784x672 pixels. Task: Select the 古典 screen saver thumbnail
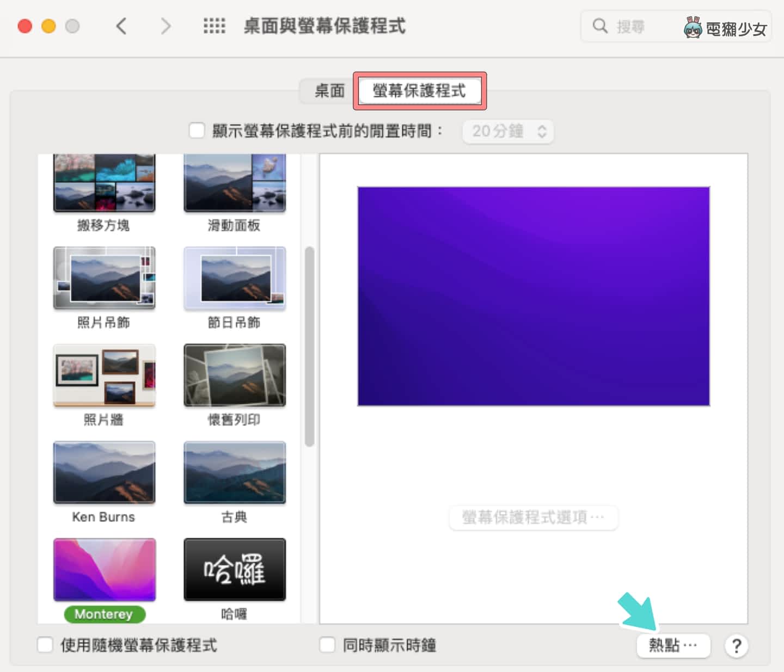(x=235, y=472)
